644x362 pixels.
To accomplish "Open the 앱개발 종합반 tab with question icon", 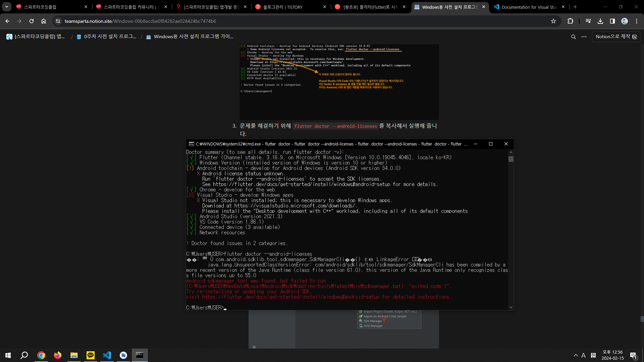I will pos(211,7).
